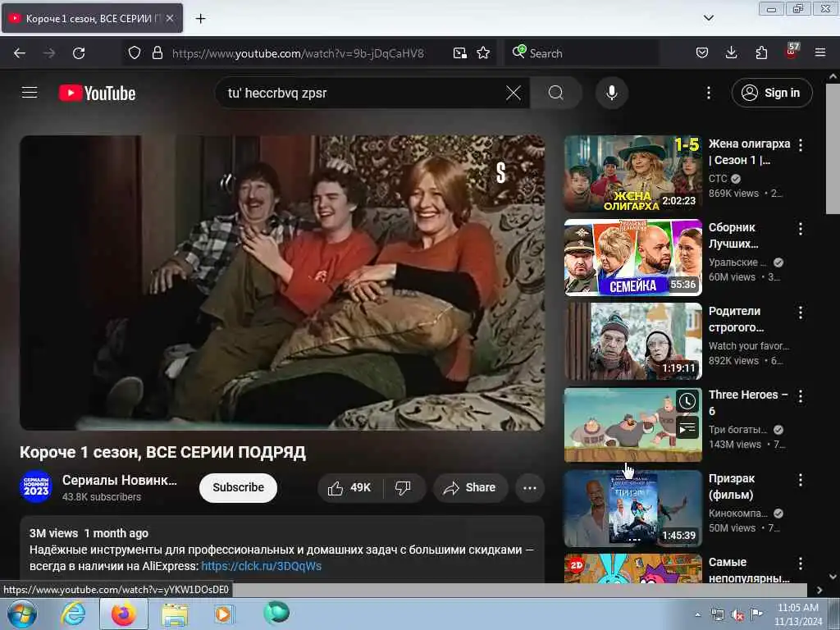Open the Three Heroes cartoon thumbnail
The image size is (840, 630).
pyautogui.click(x=632, y=425)
